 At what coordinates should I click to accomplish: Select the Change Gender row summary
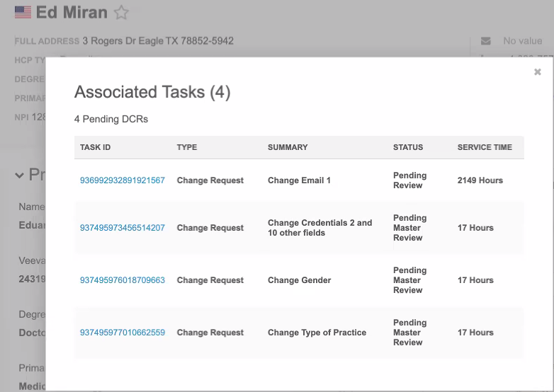coord(299,280)
